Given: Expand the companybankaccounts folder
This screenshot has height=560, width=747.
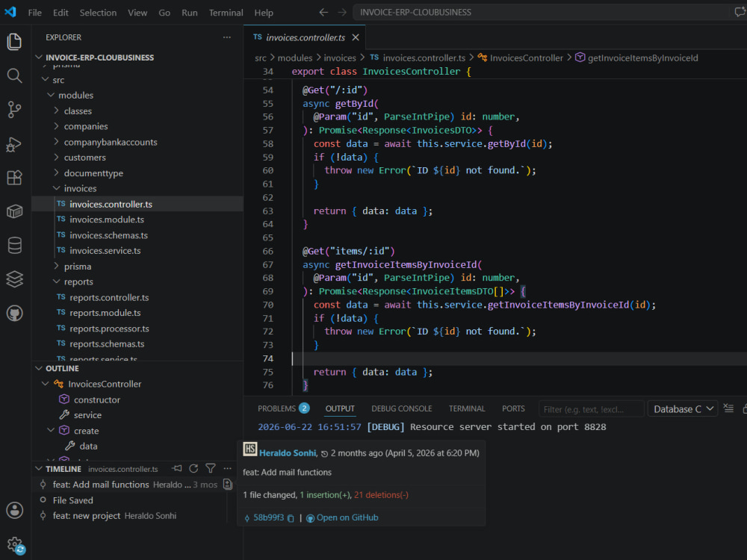Looking at the screenshot, I should click(x=56, y=142).
